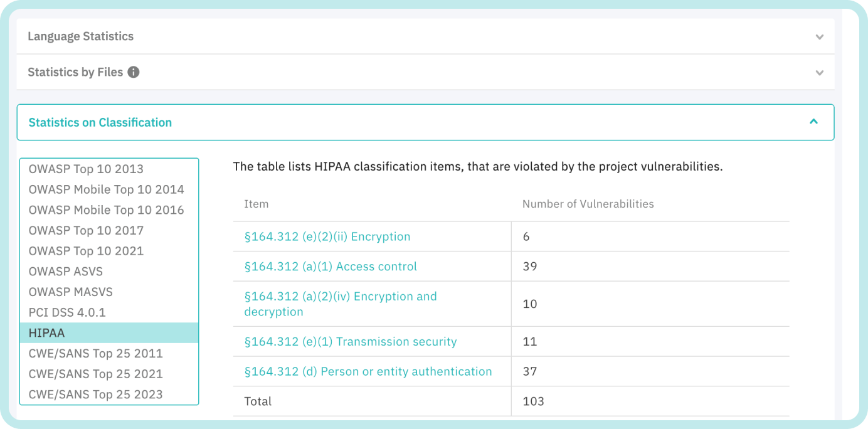The width and height of the screenshot is (868, 429).
Task: Click the HIPAA table description sentence
Action: pos(478,167)
